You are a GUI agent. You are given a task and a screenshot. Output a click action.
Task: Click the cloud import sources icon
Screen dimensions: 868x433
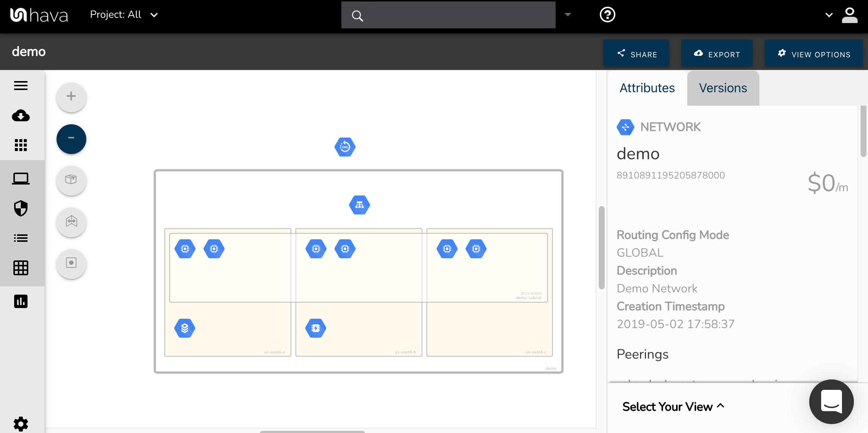(x=21, y=116)
